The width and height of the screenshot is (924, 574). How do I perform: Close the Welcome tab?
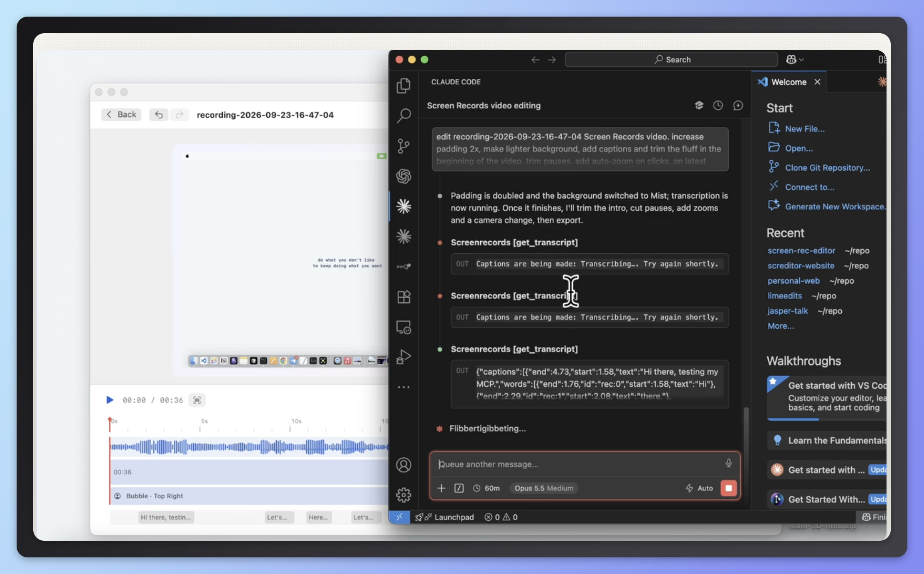(x=817, y=82)
